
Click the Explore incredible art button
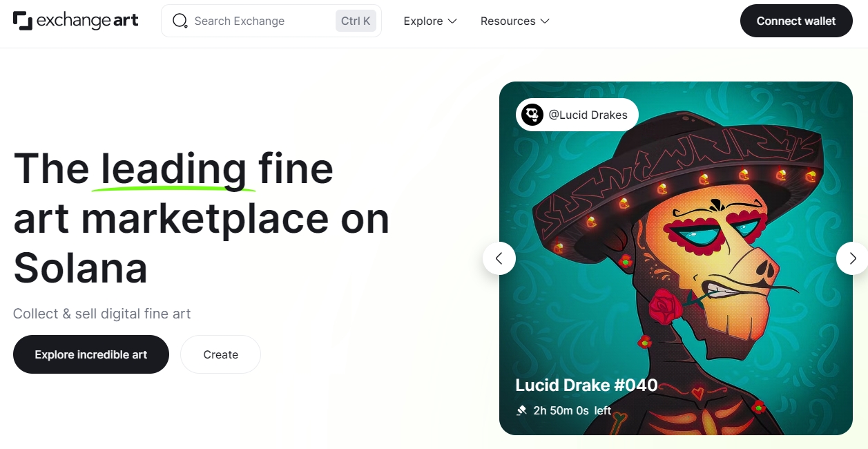90,354
